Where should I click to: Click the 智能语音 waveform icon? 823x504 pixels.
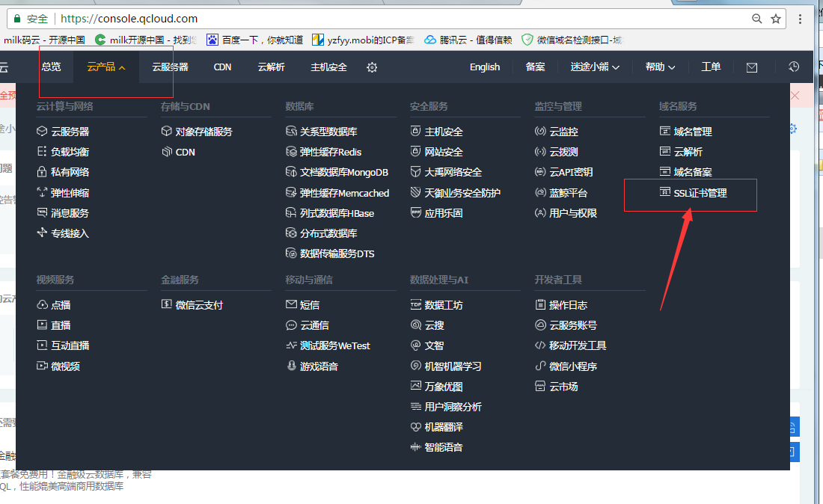click(416, 447)
